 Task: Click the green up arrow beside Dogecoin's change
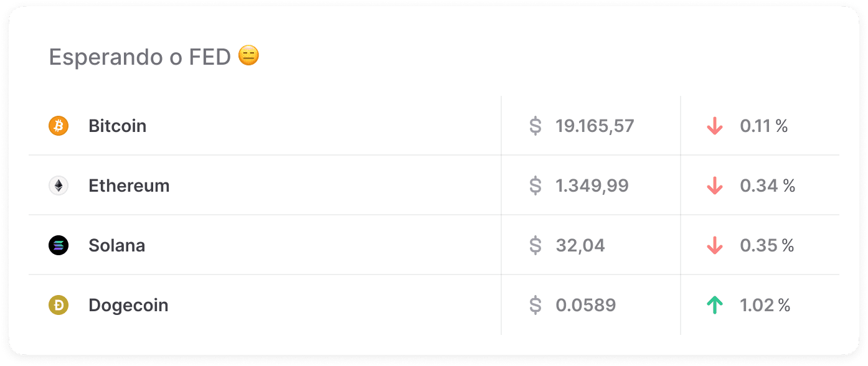click(715, 305)
